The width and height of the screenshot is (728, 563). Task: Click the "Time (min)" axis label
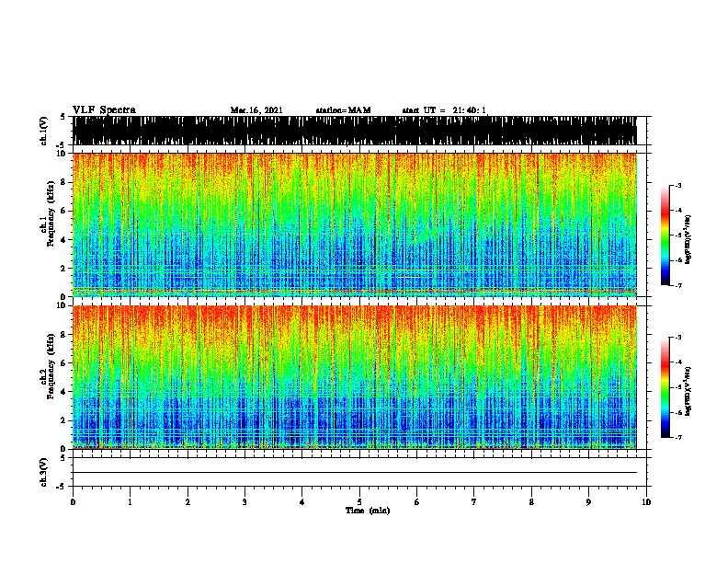(368, 511)
